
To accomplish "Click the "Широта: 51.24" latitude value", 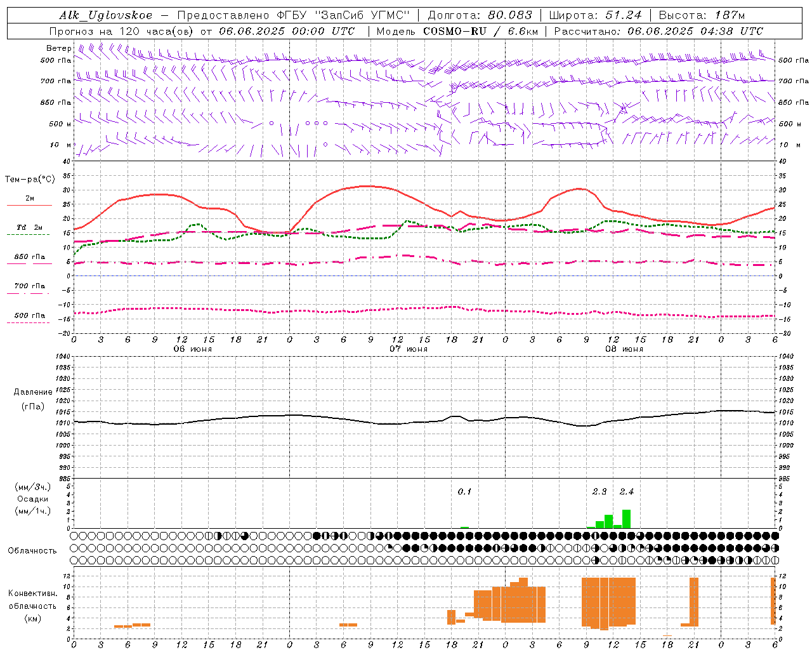I will coord(595,15).
